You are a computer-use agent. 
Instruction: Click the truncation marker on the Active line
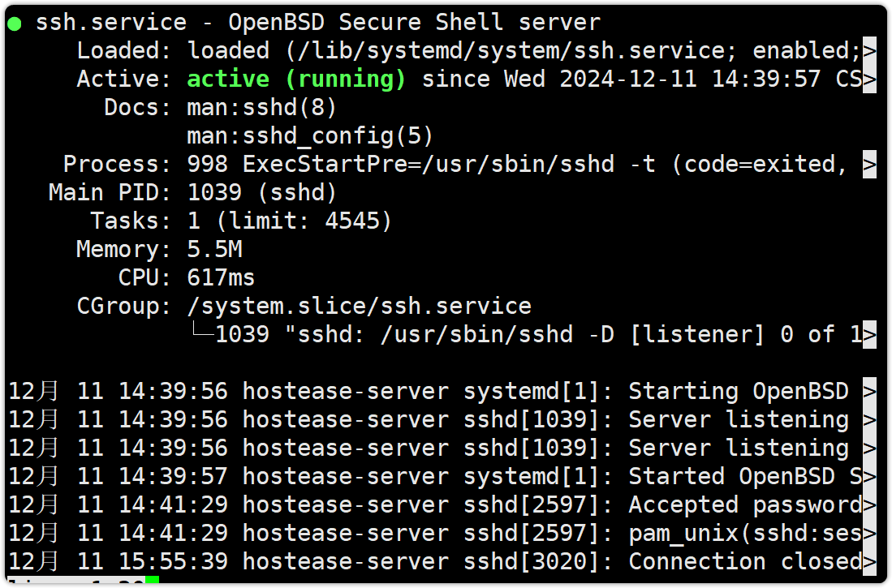coord(869,79)
